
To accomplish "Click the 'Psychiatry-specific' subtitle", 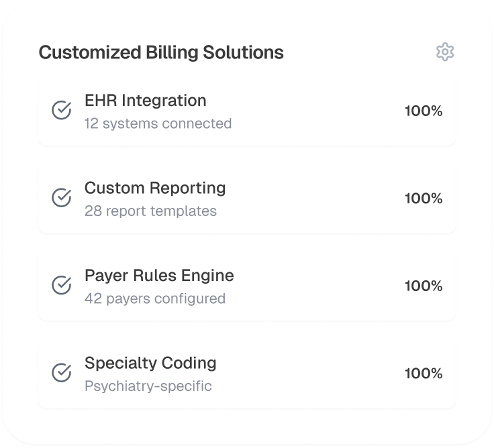I will pyautogui.click(x=148, y=386).
